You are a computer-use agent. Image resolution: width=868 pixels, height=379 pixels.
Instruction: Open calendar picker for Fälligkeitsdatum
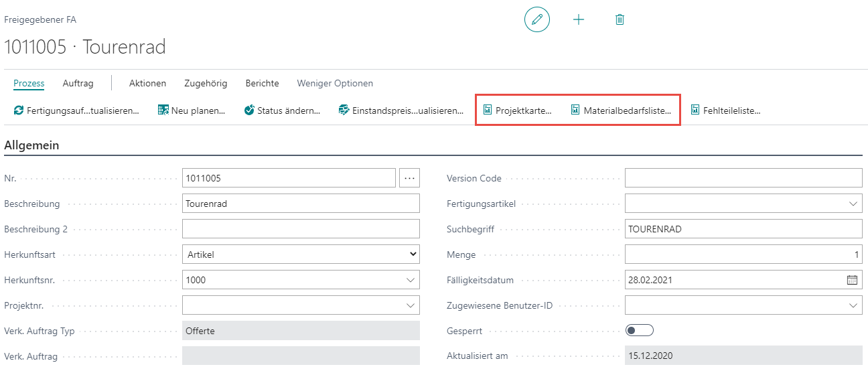[852, 280]
